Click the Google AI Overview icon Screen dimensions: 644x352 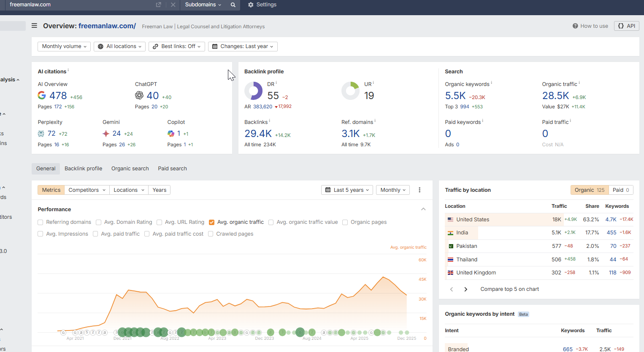tap(42, 96)
